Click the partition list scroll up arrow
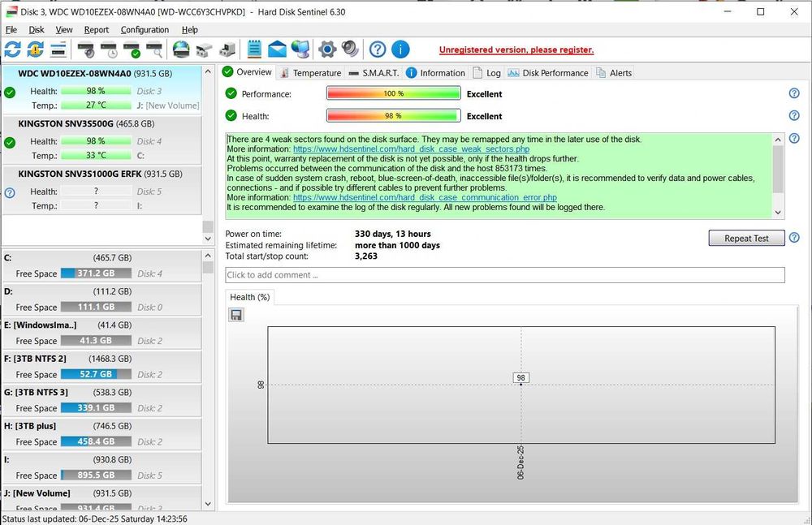The image size is (812, 525). (x=208, y=256)
